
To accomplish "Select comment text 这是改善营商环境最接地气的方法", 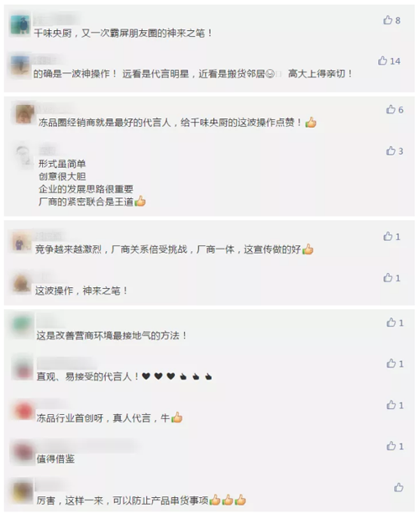I will coord(112,336).
